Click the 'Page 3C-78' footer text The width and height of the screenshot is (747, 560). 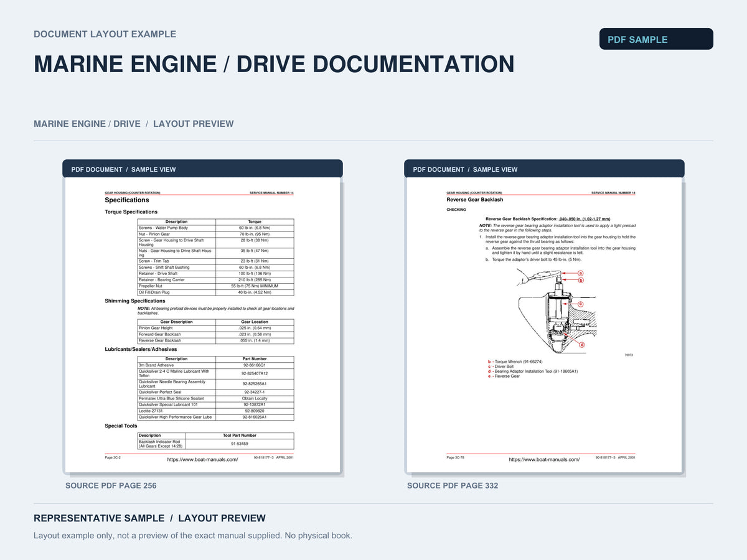tap(456, 457)
